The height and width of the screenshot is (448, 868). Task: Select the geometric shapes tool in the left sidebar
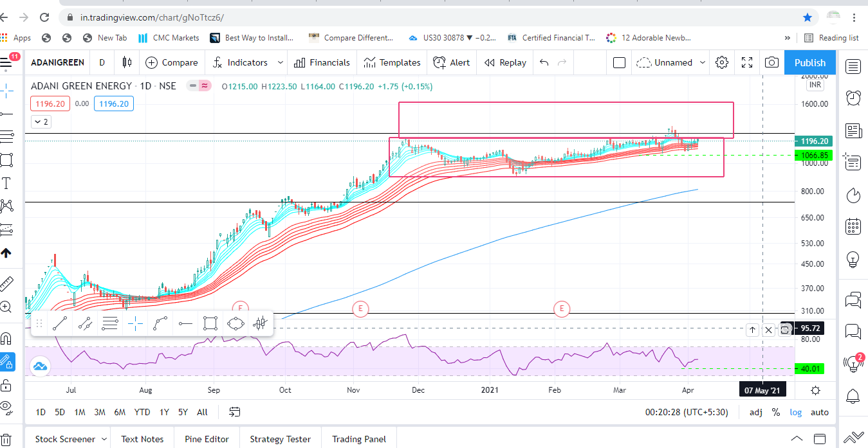[x=6, y=159]
